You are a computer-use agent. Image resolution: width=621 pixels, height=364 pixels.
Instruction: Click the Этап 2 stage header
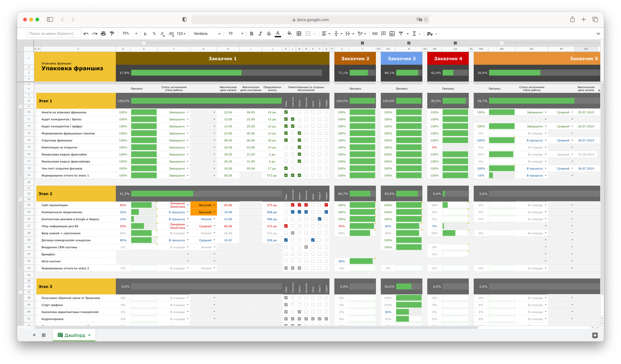pyautogui.click(x=76, y=194)
